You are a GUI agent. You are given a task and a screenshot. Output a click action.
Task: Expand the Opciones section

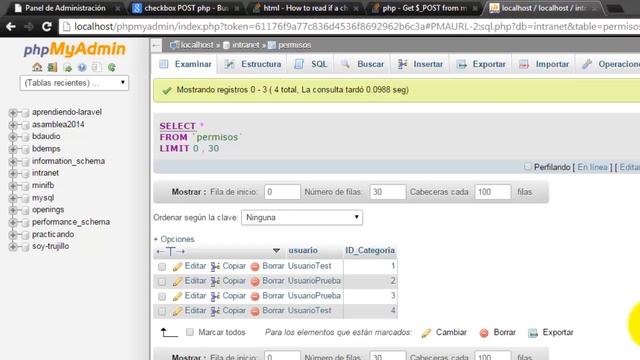(174, 239)
